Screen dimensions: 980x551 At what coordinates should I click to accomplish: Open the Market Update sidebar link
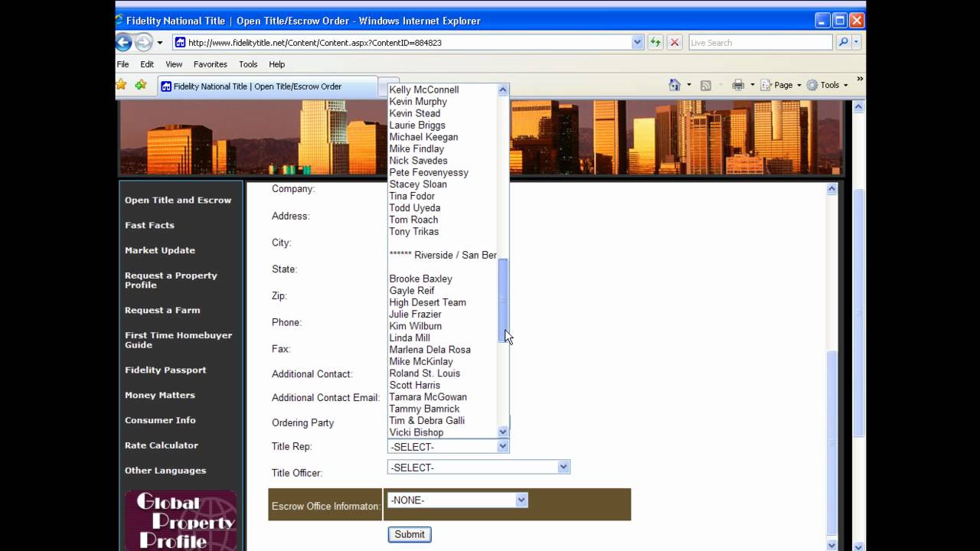tap(160, 250)
